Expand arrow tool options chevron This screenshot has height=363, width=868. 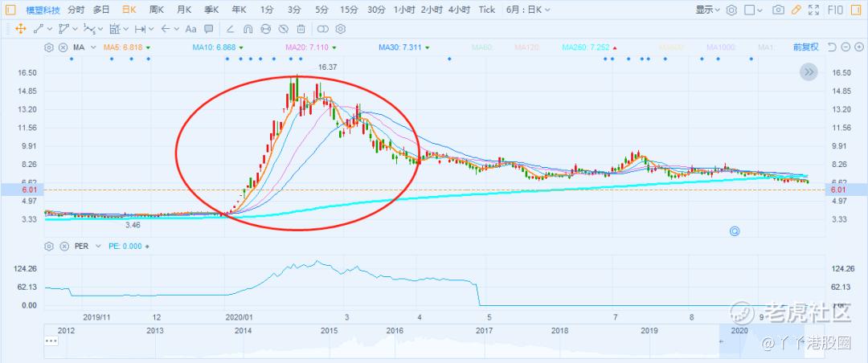click(x=177, y=30)
